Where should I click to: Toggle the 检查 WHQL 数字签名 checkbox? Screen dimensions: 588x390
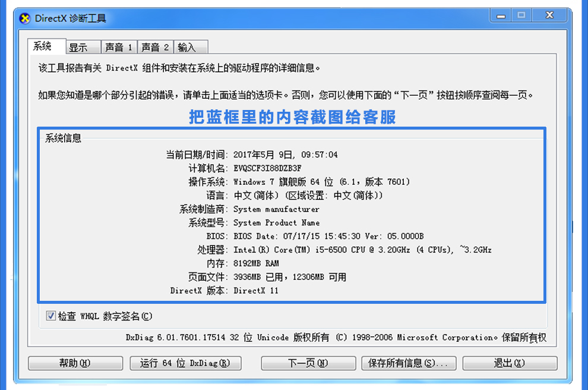pyautogui.click(x=50, y=316)
